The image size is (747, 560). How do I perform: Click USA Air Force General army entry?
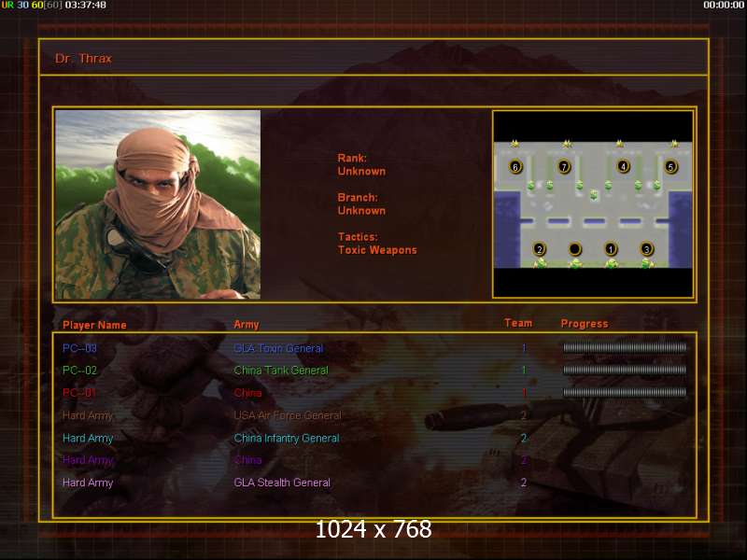(x=288, y=415)
